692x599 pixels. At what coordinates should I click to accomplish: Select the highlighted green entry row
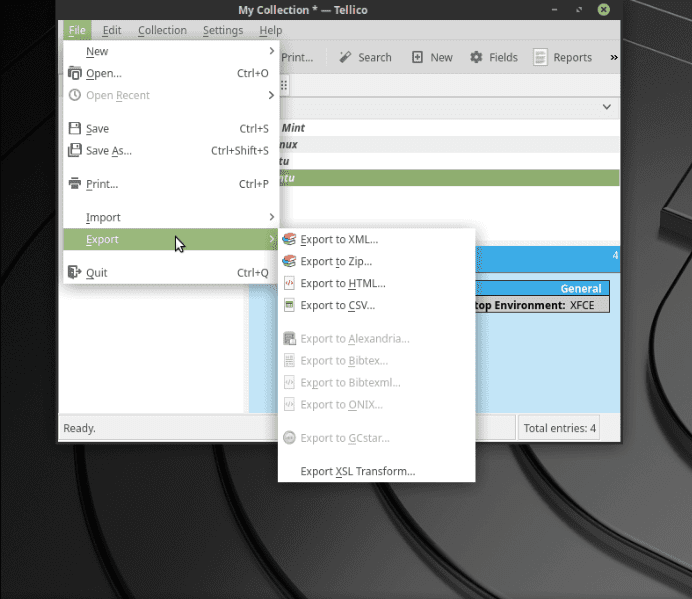tap(449, 178)
